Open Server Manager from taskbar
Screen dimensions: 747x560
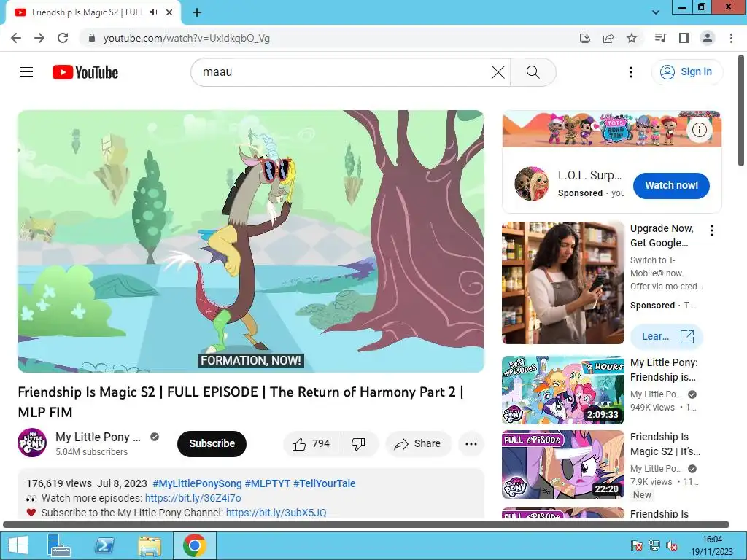tap(59, 545)
